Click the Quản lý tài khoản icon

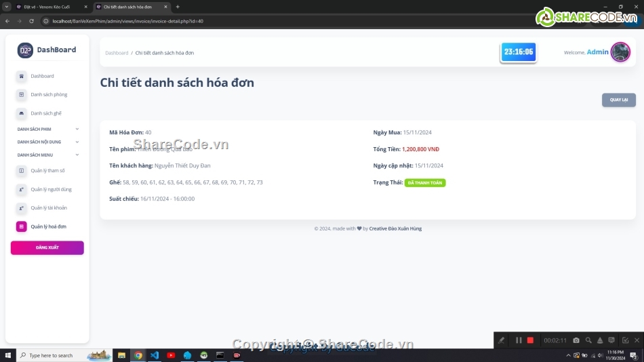pyautogui.click(x=22, y=208)
